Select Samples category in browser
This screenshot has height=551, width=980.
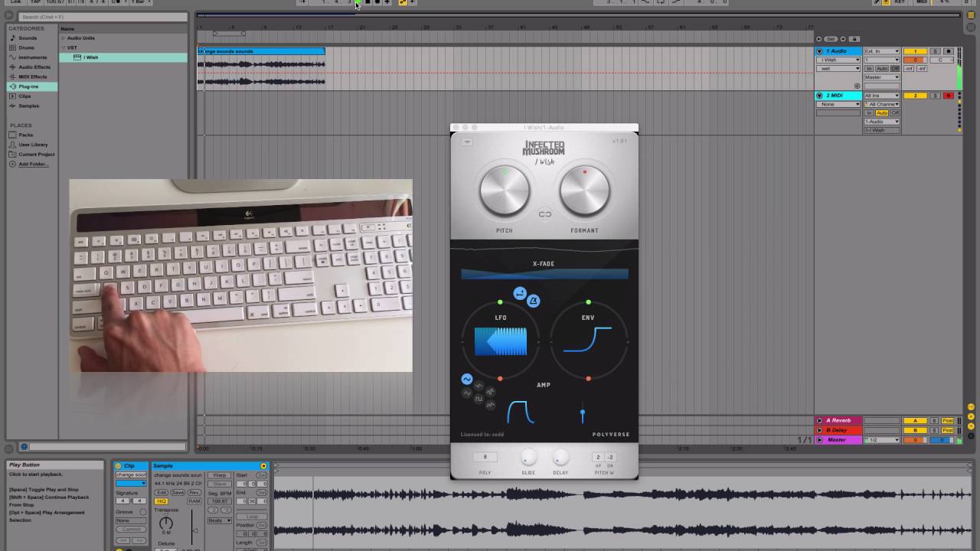[28, 106]
